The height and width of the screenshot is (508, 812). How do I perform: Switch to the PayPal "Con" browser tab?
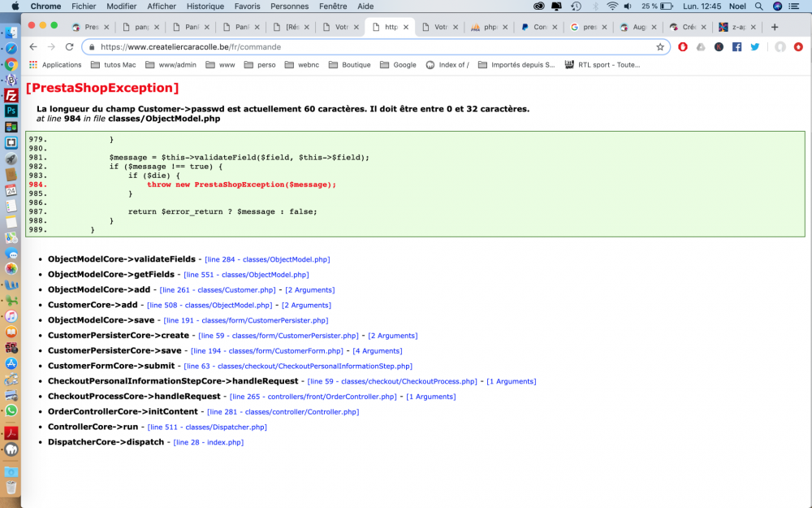[539, 27]
